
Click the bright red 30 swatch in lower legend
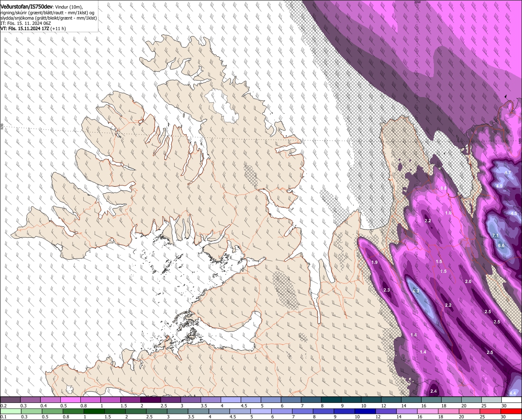(x=511, y=411)
